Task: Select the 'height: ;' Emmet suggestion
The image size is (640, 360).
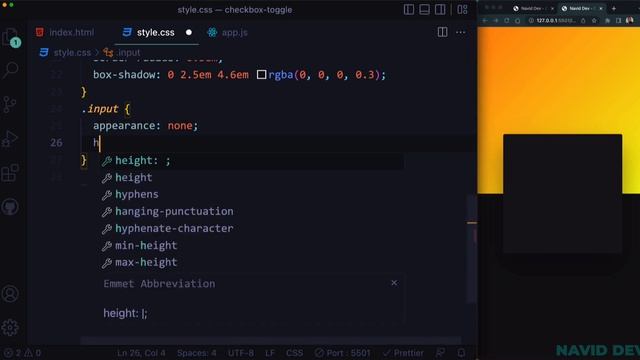Action: [x=252, y=160]
